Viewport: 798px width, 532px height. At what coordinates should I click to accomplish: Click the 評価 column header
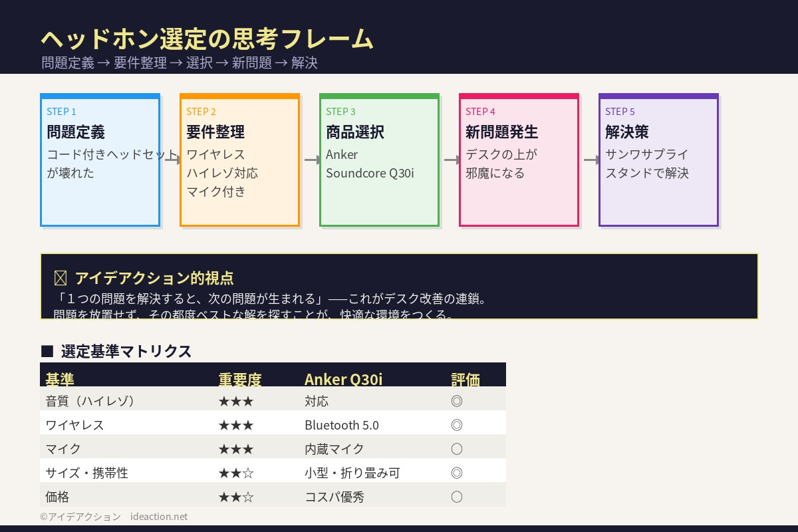click(x=465, y=379)
